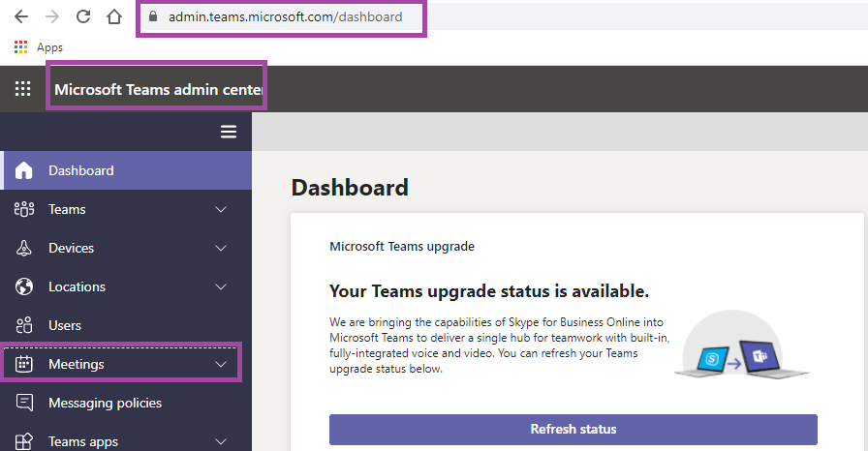Expand the Teams apps section chevron

pos(221,441)
